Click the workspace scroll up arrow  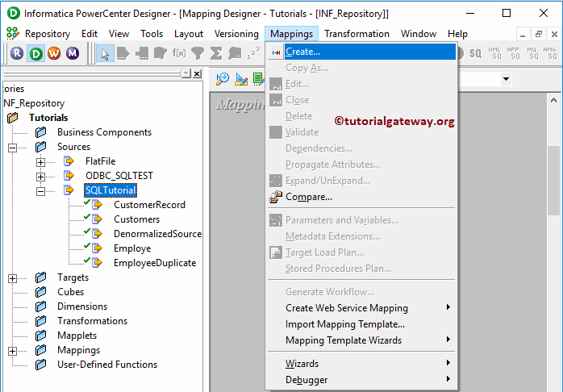point(553,101)
